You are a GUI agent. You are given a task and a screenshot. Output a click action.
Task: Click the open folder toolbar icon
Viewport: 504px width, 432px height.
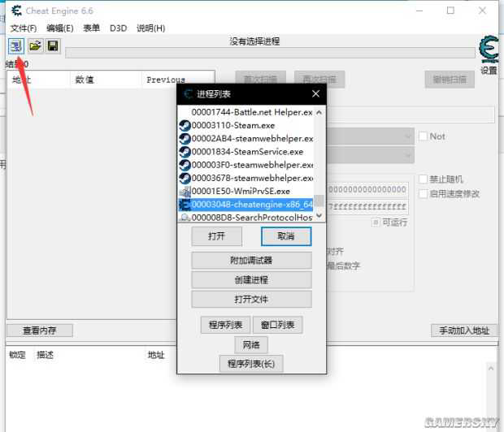pyautogui.click(x=35, y=46)
